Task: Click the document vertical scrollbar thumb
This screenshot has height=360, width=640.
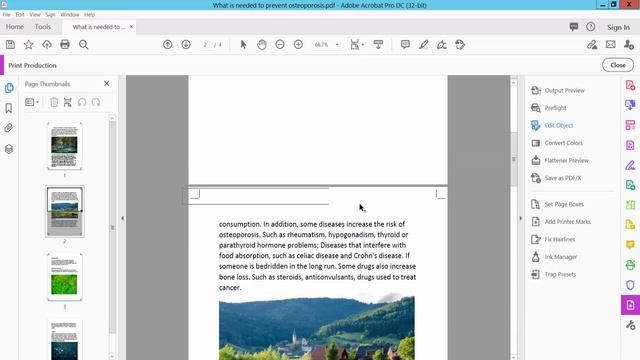Action: click(514, 159)
